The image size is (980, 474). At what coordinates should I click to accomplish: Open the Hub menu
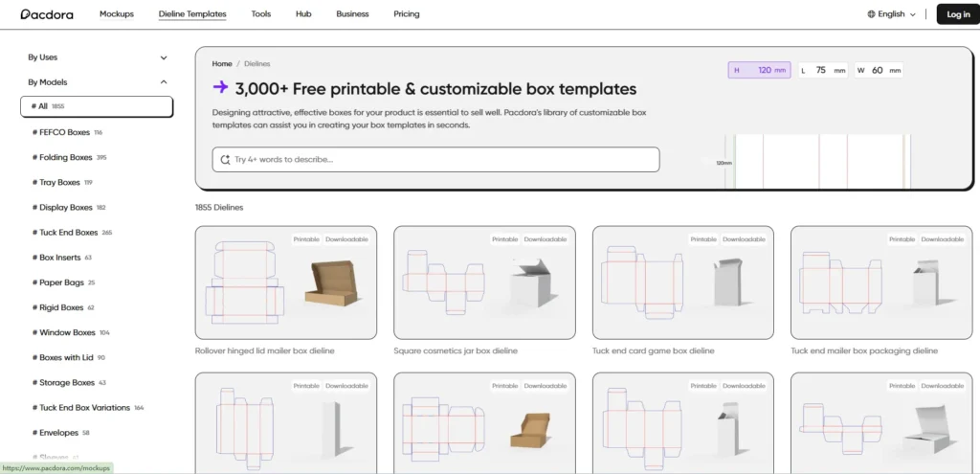(x=303, y=13)
